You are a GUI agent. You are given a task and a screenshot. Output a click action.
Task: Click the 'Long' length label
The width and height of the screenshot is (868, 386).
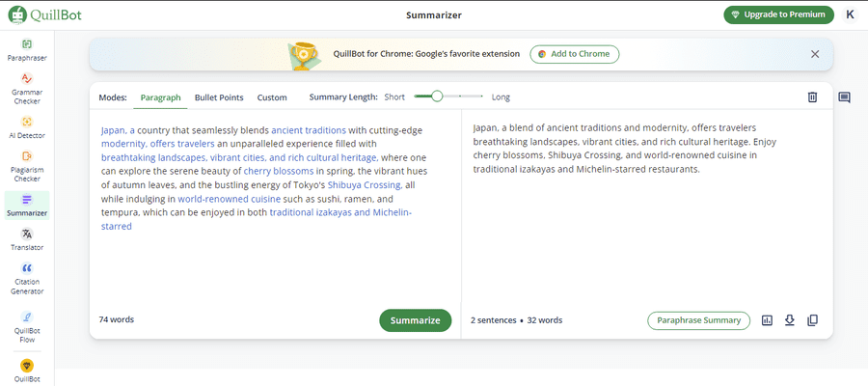click(x=501, y=97)
